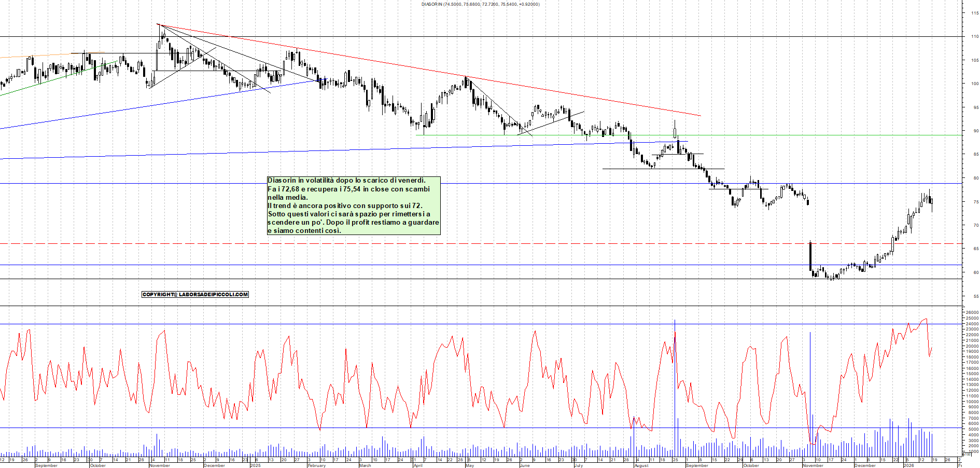Click the DIASORIN chart title at top
980x468 pixels.
coord(480,4)
